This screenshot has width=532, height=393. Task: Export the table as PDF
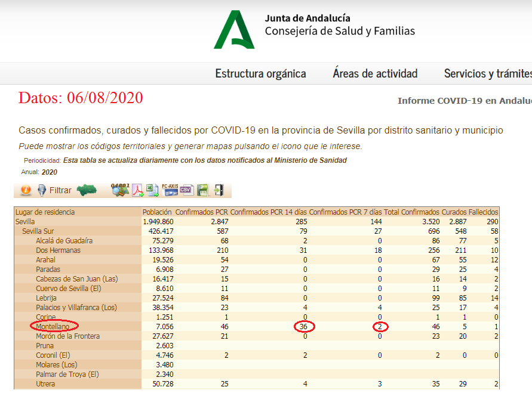point(138,190)
